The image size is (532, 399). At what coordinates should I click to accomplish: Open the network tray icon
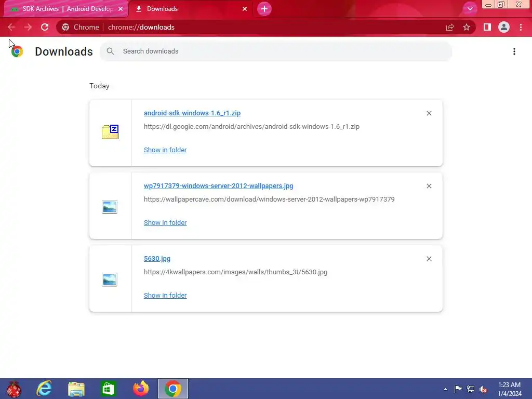(471, 389)
